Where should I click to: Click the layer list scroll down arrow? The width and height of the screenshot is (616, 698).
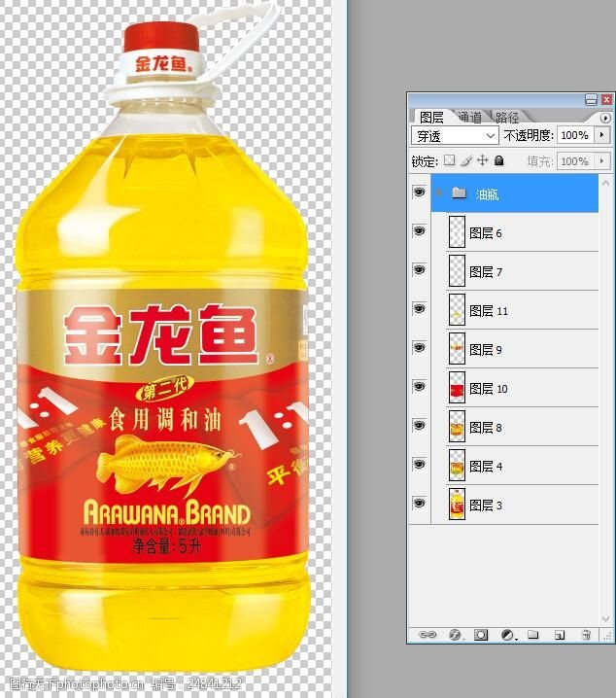[605, 618]
